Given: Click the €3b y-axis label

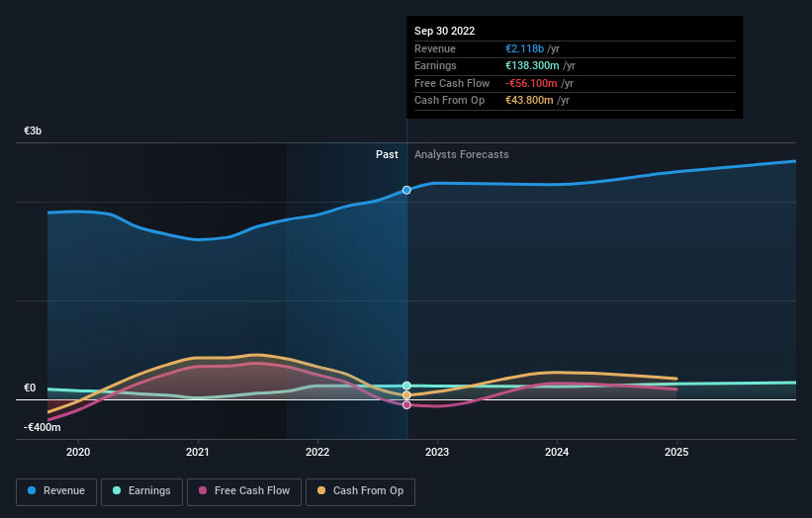Looking at the screenshot, I should 33,130.
